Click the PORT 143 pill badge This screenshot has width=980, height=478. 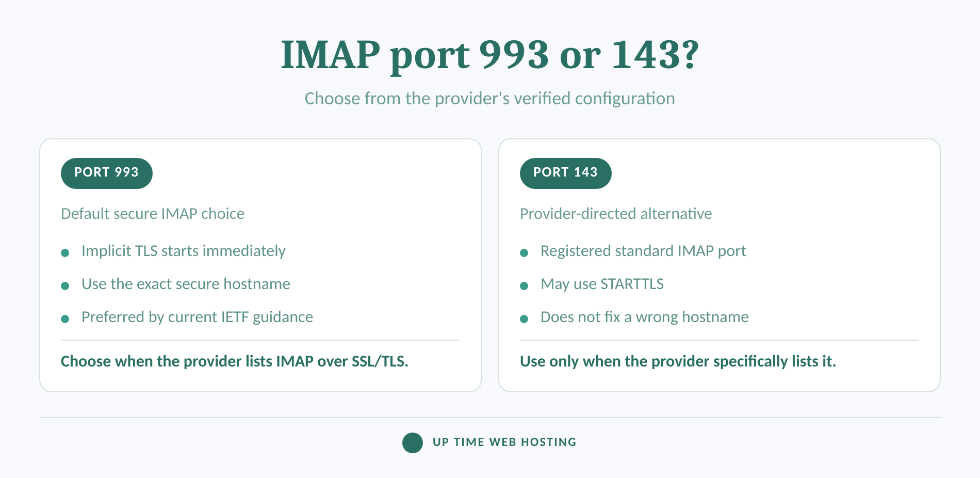pos(566,173)
